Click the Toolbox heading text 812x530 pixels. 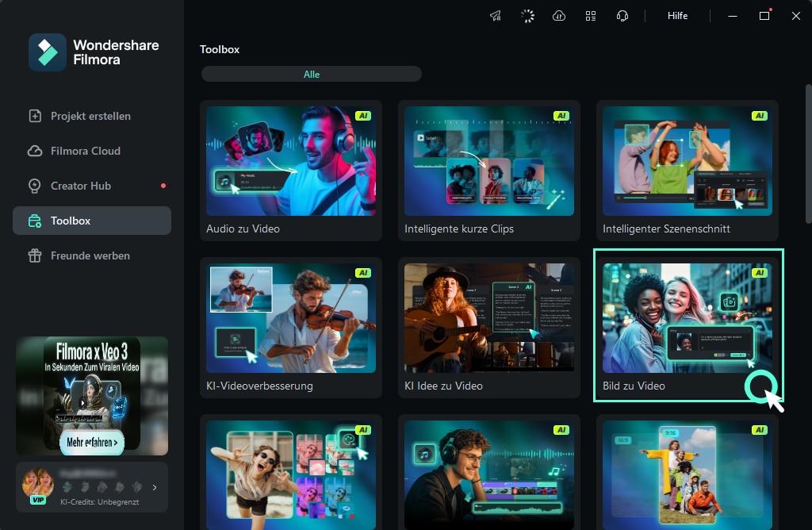220,50
